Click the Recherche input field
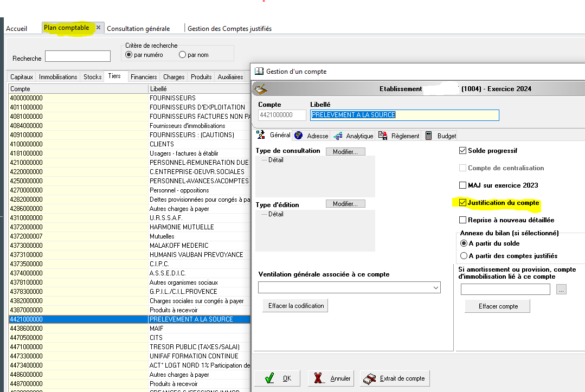The image size is (585, 392). pyautogui.click(x=78, y=56)
